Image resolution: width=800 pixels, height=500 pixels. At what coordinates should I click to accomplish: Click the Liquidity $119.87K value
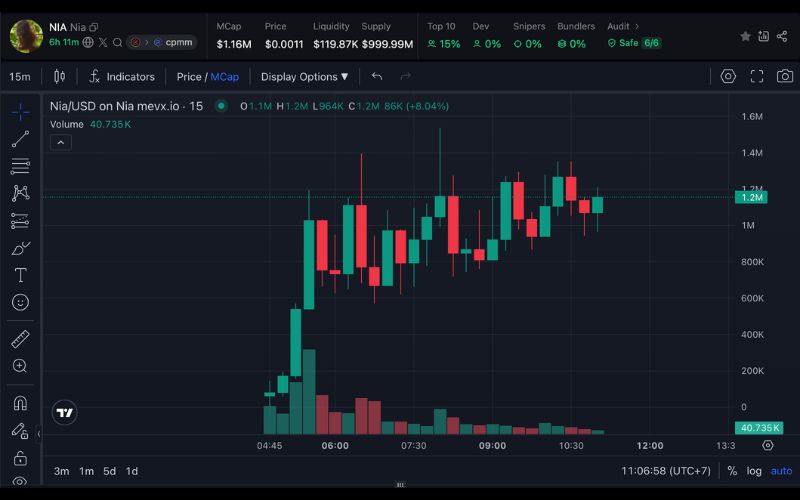click(335, 44)
